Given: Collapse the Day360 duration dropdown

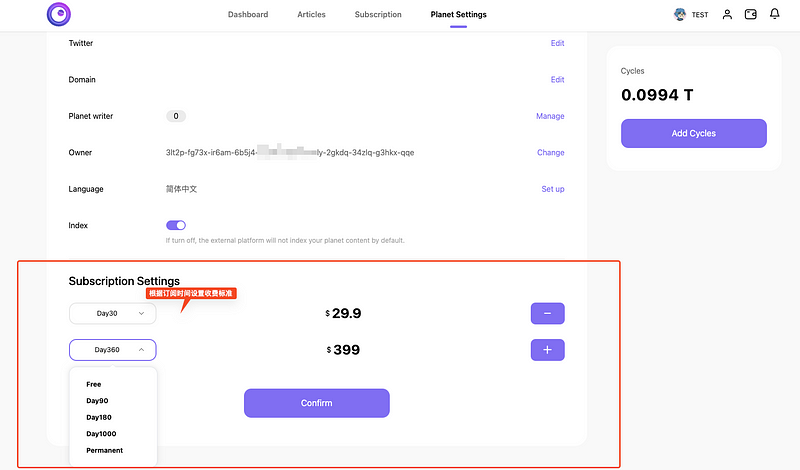Looking at the screenshot, I should pyautogui.click(x=112, y=350).
